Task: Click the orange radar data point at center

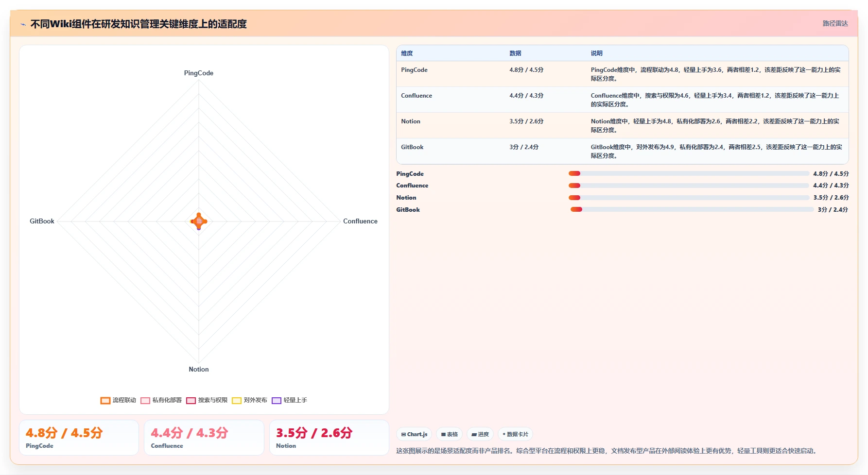Action: pos(199,221)
